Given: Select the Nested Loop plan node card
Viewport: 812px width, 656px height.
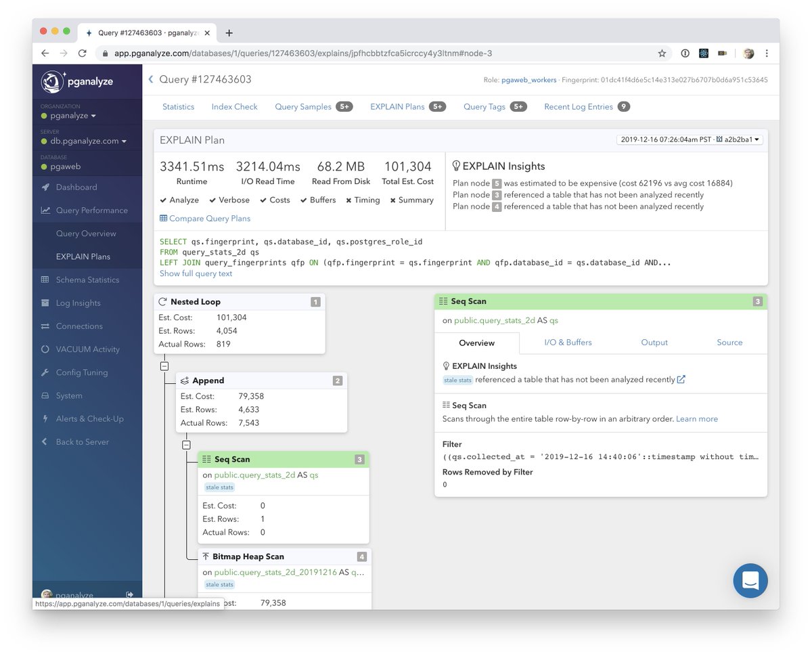Looking at the screenshot, I should coord(240,324).
